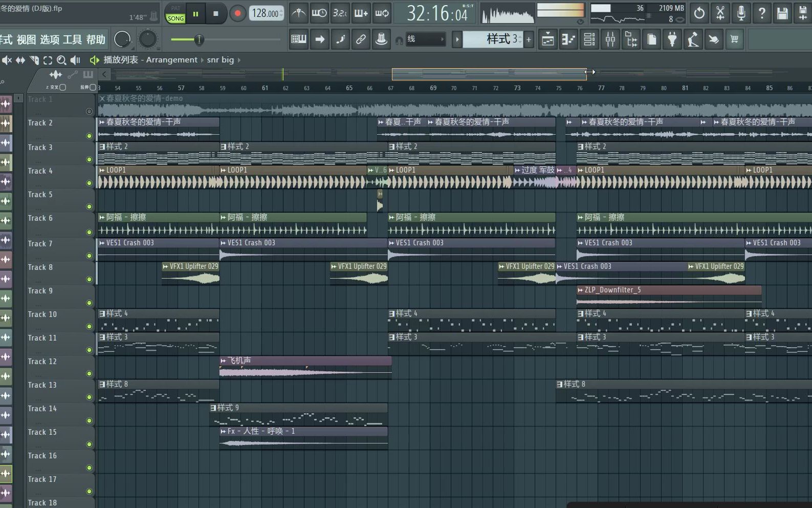Open the Channel rack icon
The width and height of the screenshot is (812, 508).
pos(589,39)
